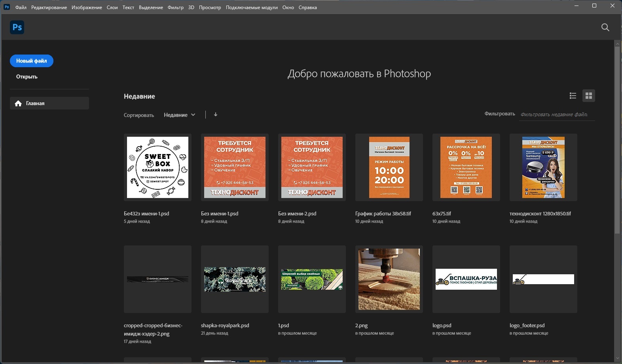Maximize the Photoshop window
Image resolution: width=622 pixels, height=364 pixels.
pyautogui.click(x=594, y=6)
